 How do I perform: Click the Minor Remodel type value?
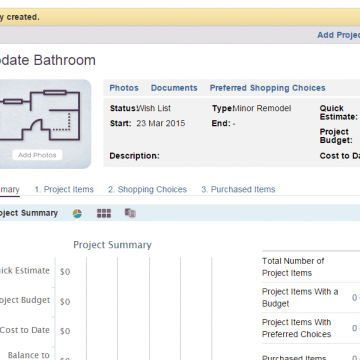[x=262, y=108]
